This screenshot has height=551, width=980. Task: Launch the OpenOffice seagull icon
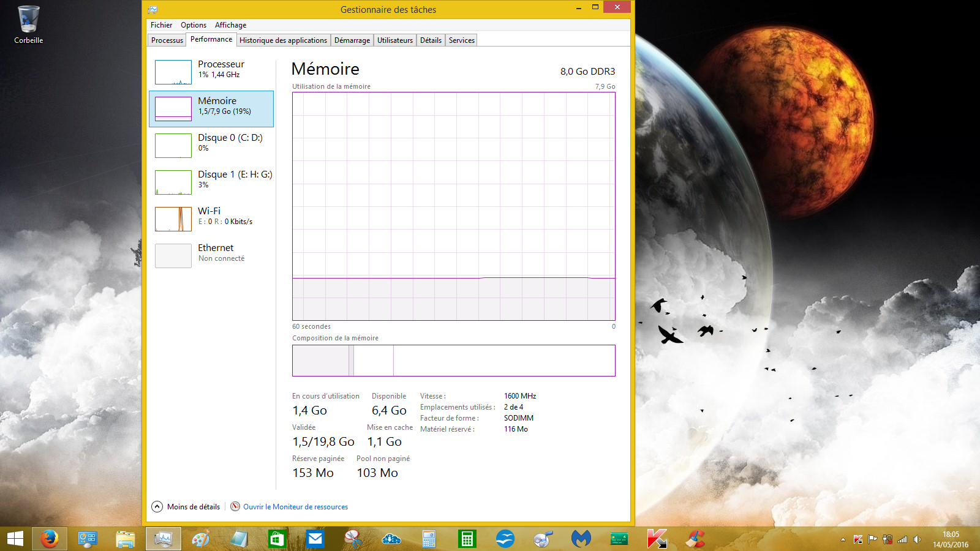505,539
